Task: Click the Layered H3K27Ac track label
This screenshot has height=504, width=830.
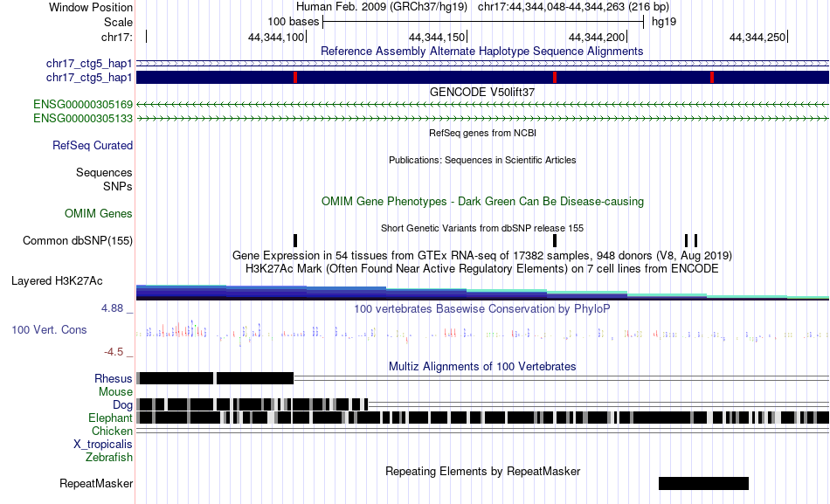Action: (x=57, y=280)
